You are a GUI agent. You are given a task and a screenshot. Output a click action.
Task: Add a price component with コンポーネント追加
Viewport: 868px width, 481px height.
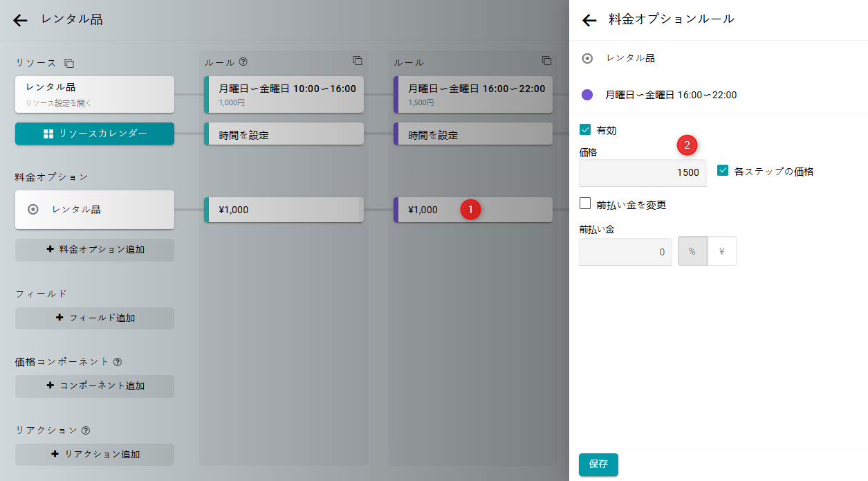point(95,386)
